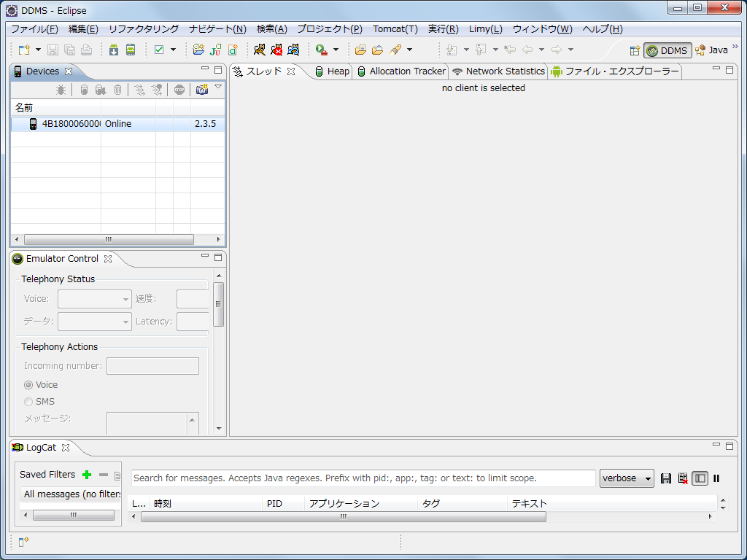The width and height of the screenshot is (747, 560).
Task: Switch to the Heap tab
Action: [333, 71]
